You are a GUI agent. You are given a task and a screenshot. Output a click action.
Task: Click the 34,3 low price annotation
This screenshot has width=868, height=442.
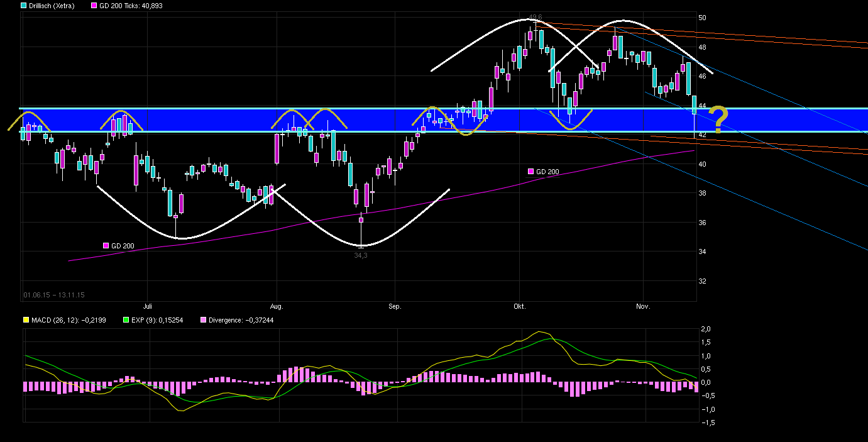[361, 256]
